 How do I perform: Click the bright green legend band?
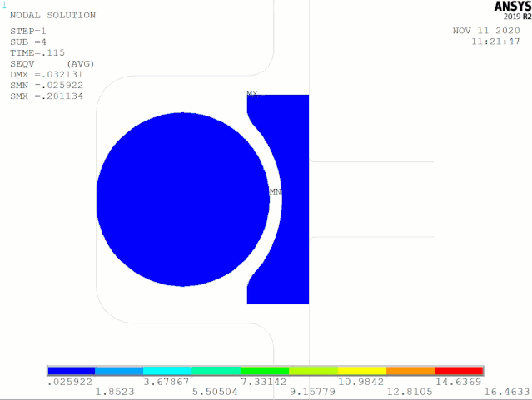click(x=265, y=371)
